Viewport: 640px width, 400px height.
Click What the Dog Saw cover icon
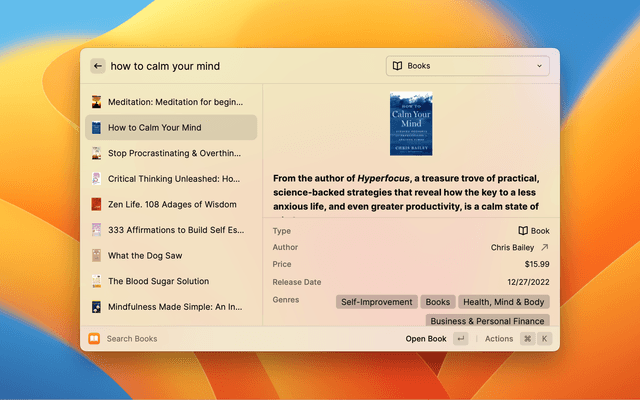96,256
